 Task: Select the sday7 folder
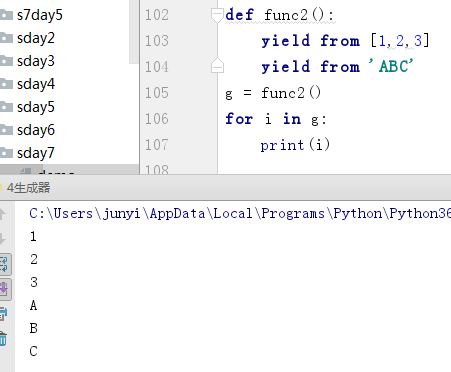(x=36, y=153)
